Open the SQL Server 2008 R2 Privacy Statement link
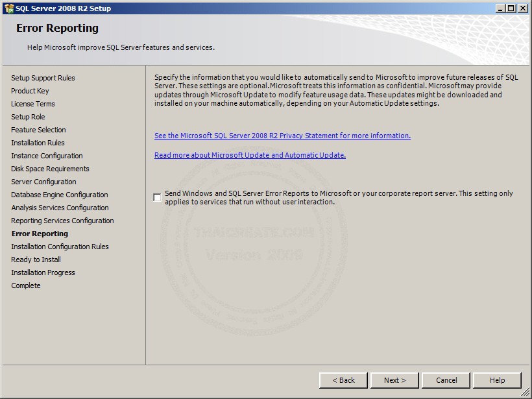This screenshot has width=532, height=399. [x=282, y=136]
